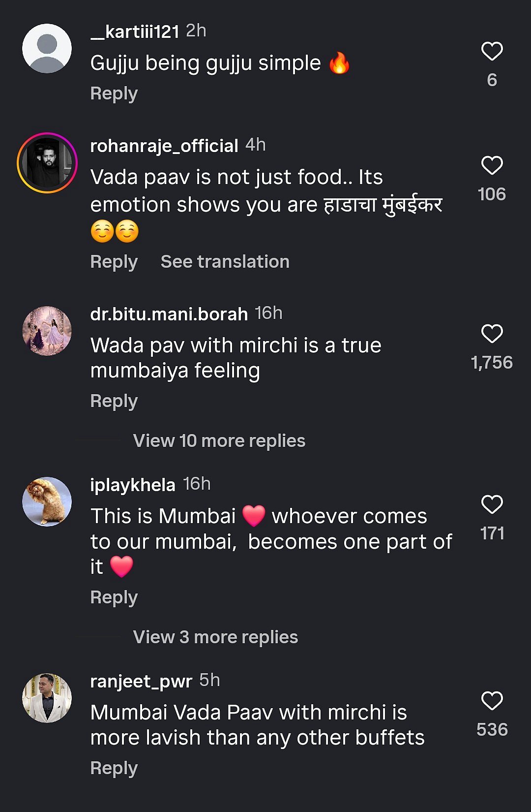Viewport: 531px width, 812px height.
Task: View rohanraje_official's story ring avatar
Action: coord(47,163)
